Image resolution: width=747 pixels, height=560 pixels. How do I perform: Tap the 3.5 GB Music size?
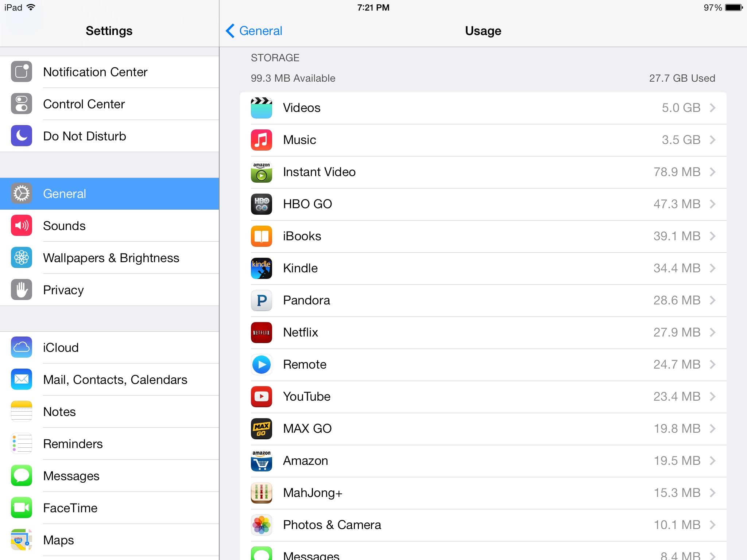tap(681, 140)
